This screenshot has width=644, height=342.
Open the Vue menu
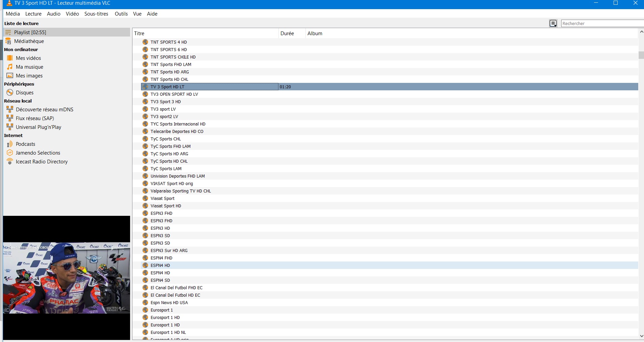pos(137,14)
